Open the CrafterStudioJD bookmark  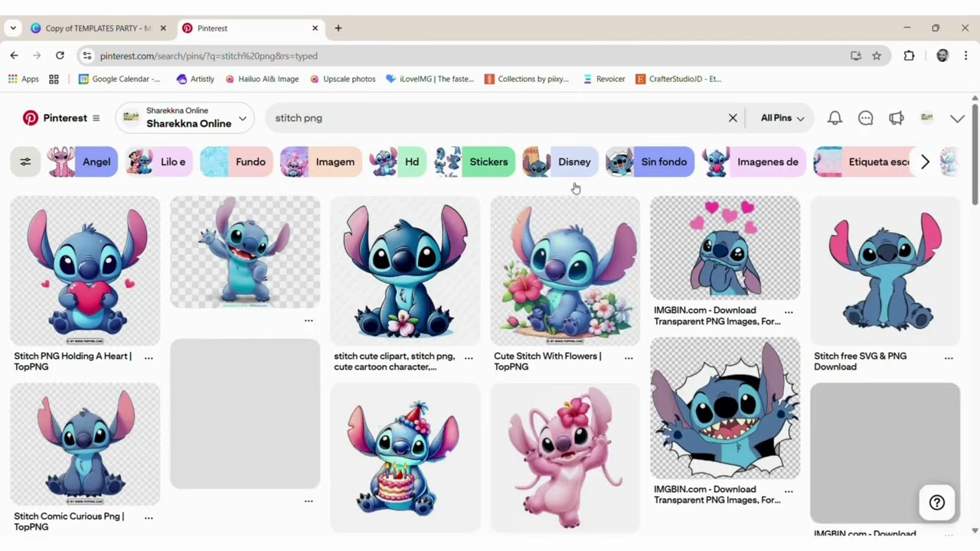[x=678, y=79]
